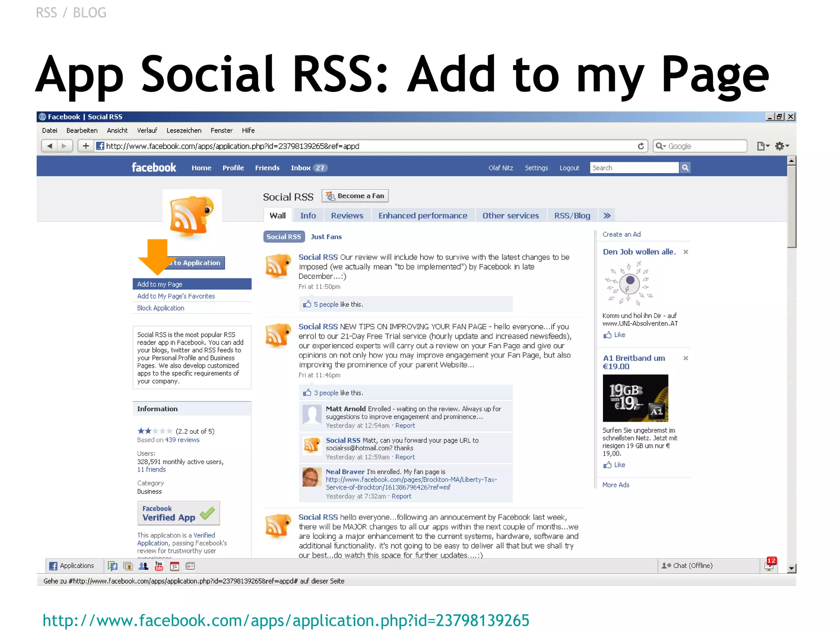The width and height of the screenshot is (840, 630).
Task: Click the Become a Fan button
Action: (355, 196)
